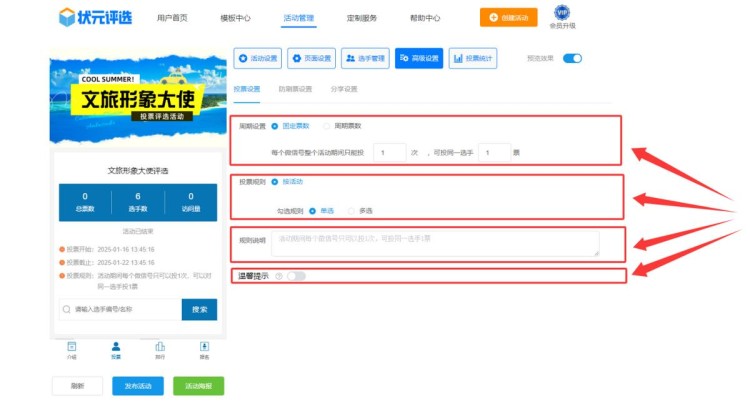Toggle the 预览效果 switch
Viewport: 750px width, 409px height.
coord(572,59)
